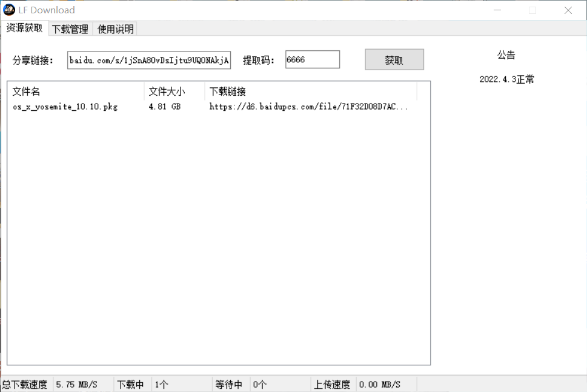Click the 公告 announcement heading
587x392 pixels.
pyautogui.click(x=506, y=55)
